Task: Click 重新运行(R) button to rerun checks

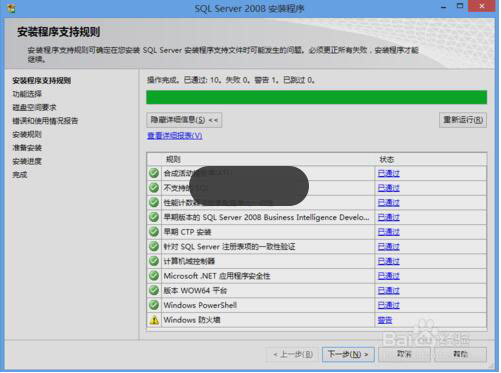Action: [x=463, y=120]
